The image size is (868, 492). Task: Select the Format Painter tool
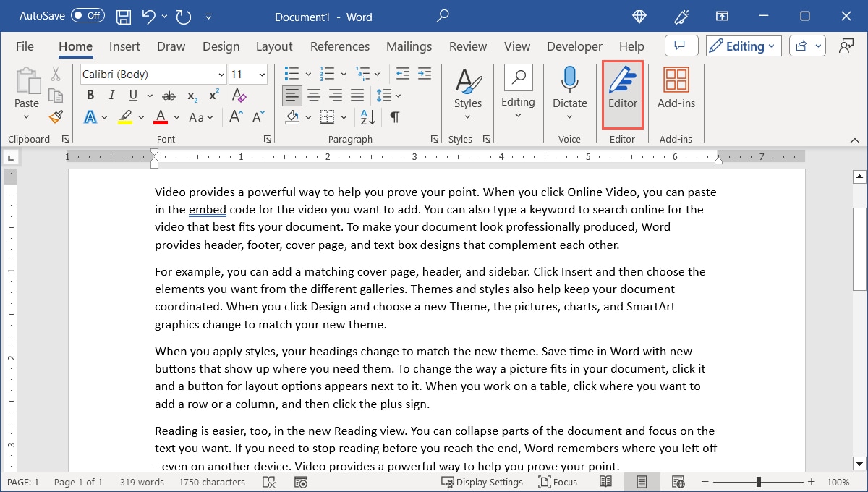[56, 116]
